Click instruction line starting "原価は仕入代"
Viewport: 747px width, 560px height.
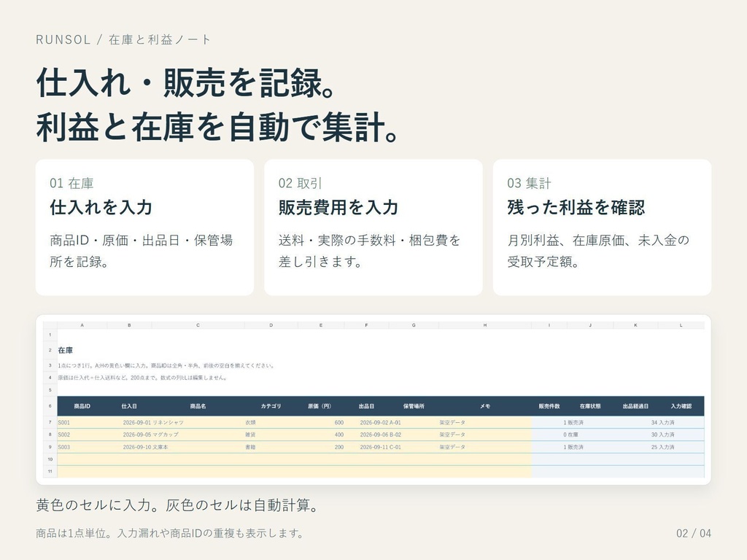pos(142,378)
